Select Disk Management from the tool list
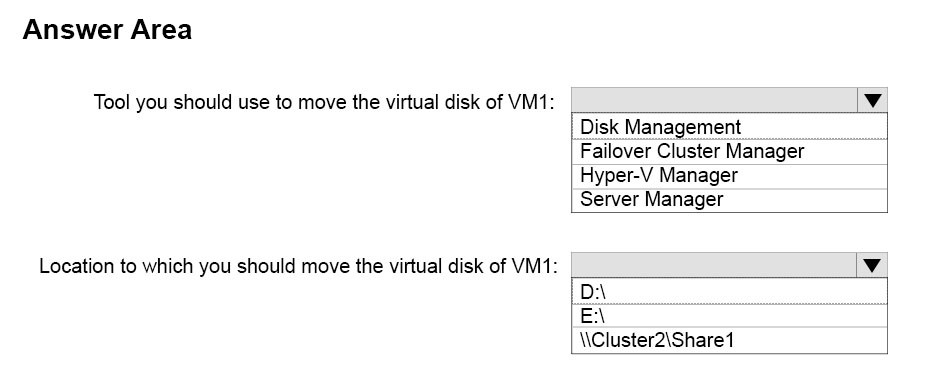 pos(729,126)
